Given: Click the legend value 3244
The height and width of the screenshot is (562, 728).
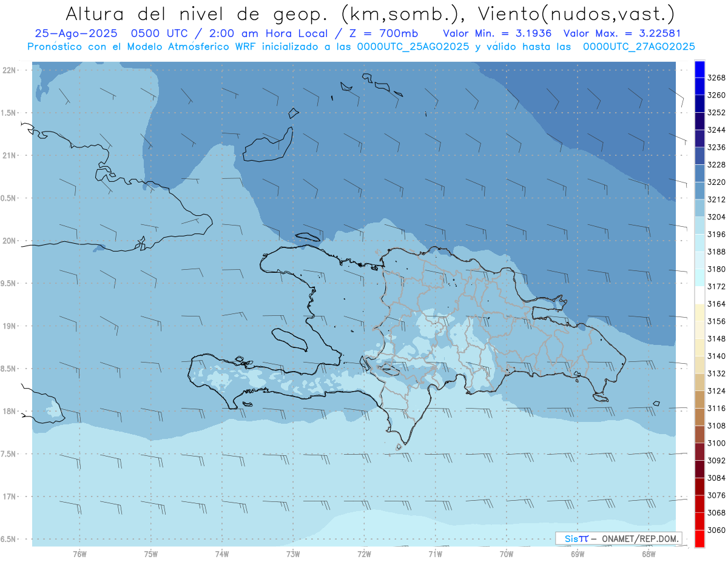Looking at the screenshot, I should [x=716, y=130].
